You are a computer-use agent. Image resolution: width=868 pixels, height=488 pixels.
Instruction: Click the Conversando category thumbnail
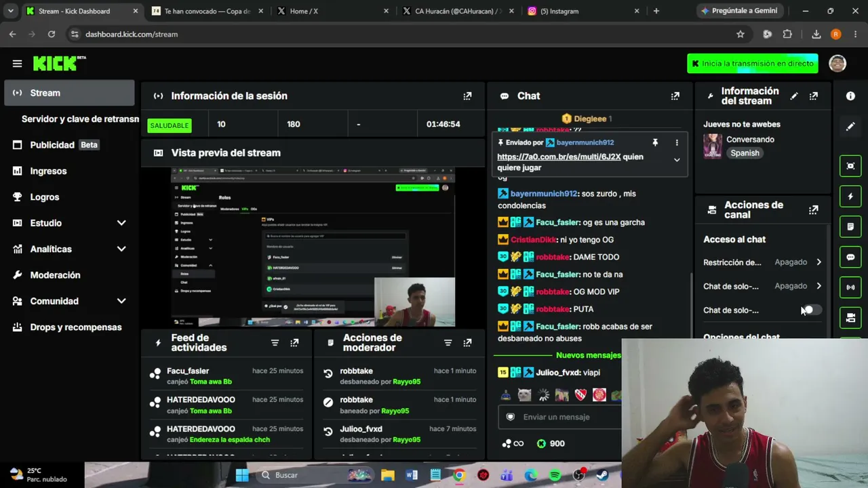(712, 146)
